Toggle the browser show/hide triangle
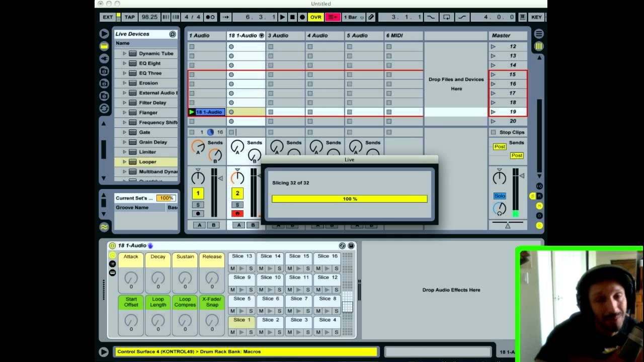Image resolution: width=644 pixels, height=362 pixels. [x=104, y=34]
